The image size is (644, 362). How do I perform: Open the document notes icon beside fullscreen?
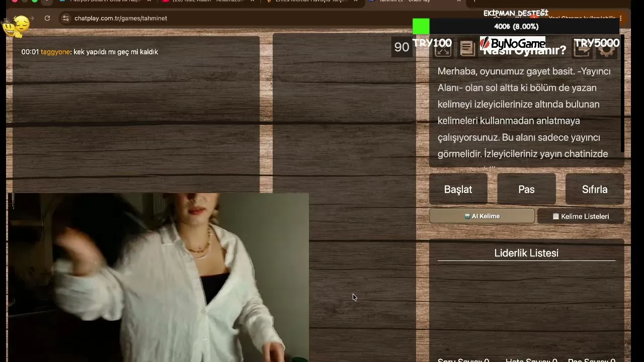point(467,49)
